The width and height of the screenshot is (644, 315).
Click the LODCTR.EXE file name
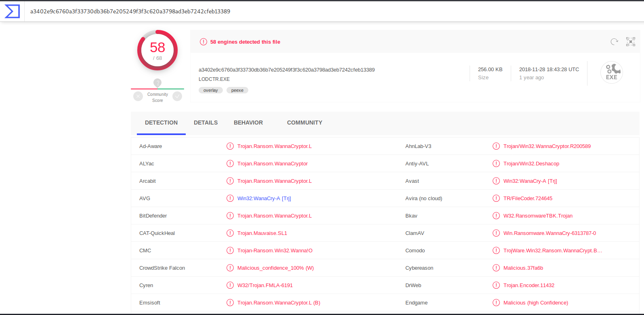pos(214,79)
